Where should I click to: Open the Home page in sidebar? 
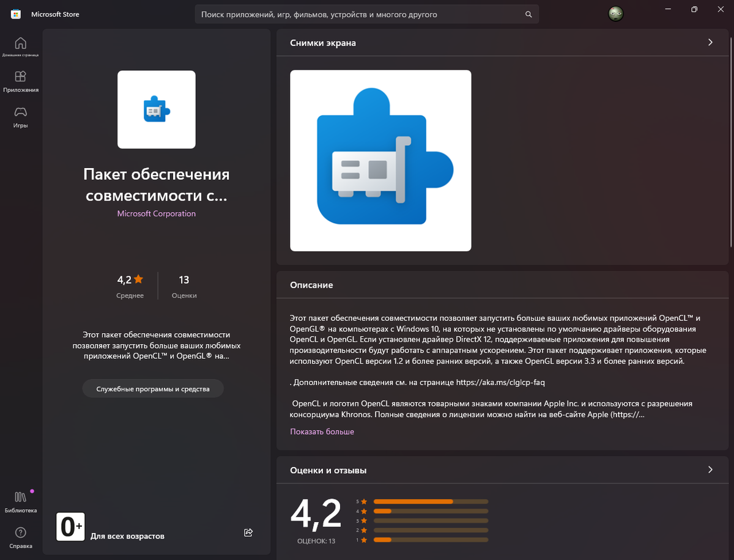click(x=20, y=46)
